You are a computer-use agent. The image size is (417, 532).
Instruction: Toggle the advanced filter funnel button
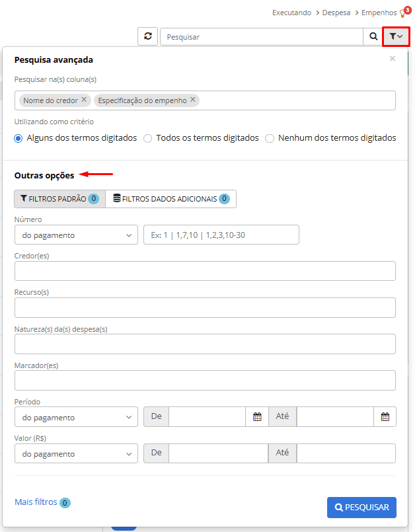[396, 37]
